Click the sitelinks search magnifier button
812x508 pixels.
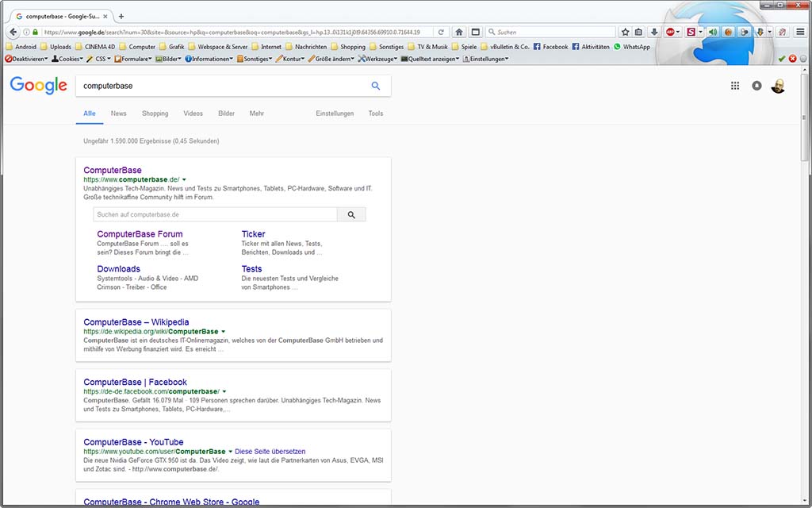[351, 214]
